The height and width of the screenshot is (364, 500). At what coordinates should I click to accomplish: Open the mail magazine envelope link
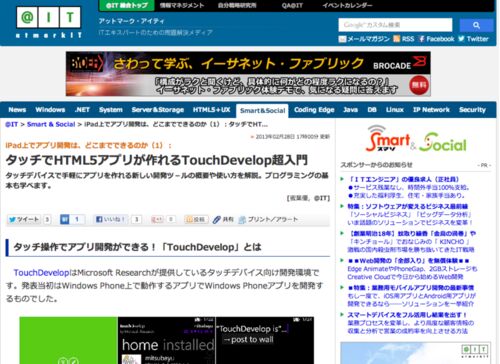coord(364,39)
